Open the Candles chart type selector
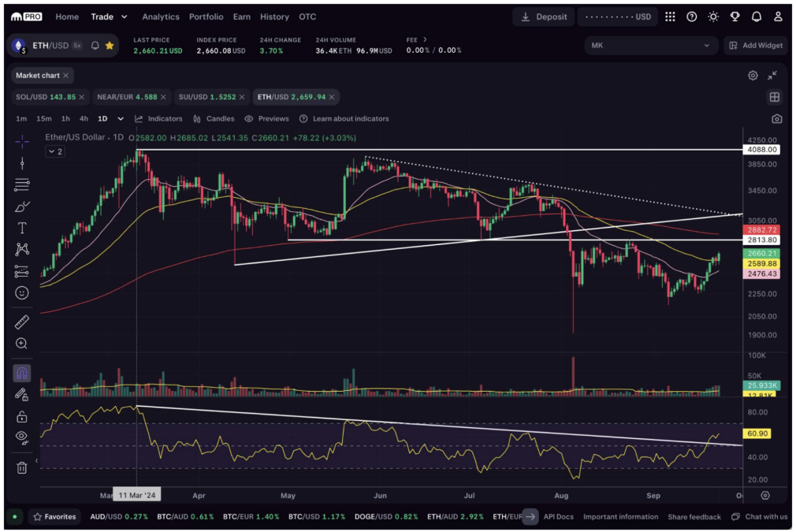Image resolution: width=796 pixels, height=532 pixels. pos(214,119)
